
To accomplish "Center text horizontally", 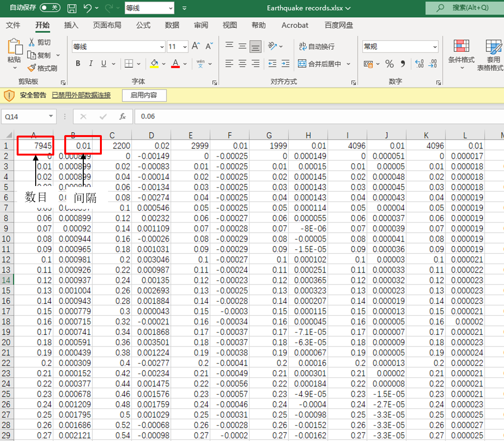I will click(x=242, y=64).
